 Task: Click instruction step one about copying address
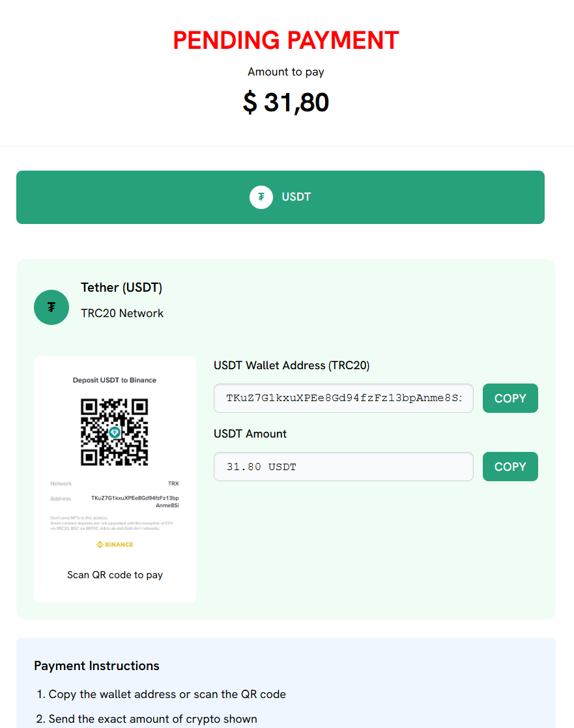167,694
